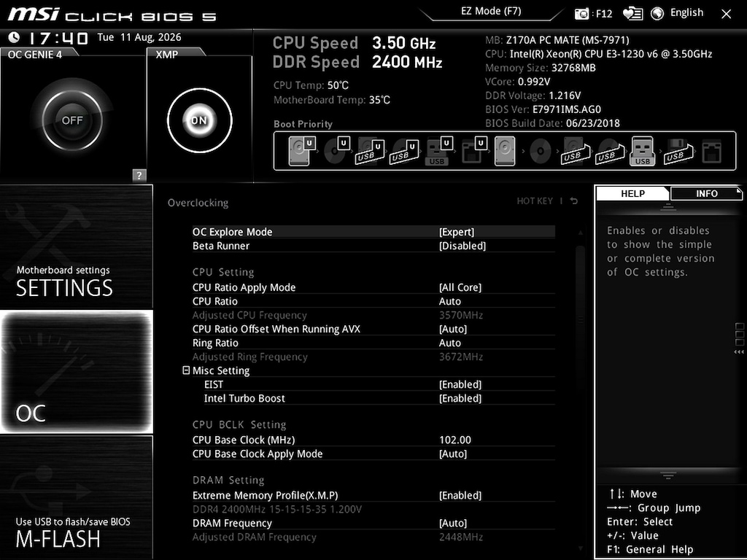Click the XMP header tab
The image size is (747, 560).
(x=167, y=54)
